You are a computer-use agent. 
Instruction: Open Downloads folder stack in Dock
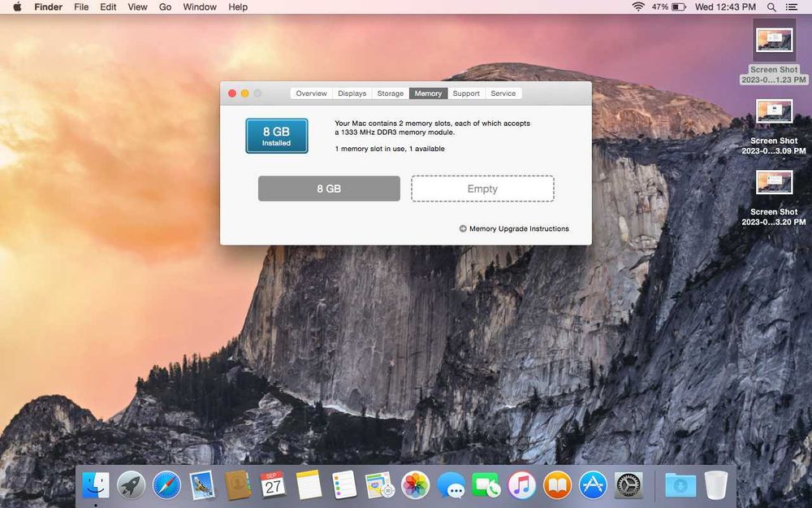click(x=680, y=485)
